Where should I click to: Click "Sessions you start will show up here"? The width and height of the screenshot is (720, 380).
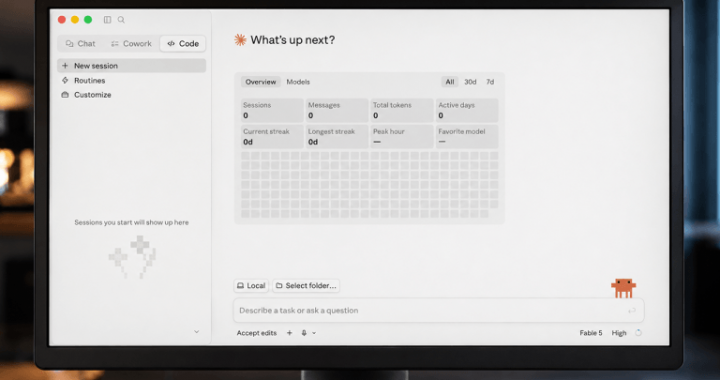(131, 222)
